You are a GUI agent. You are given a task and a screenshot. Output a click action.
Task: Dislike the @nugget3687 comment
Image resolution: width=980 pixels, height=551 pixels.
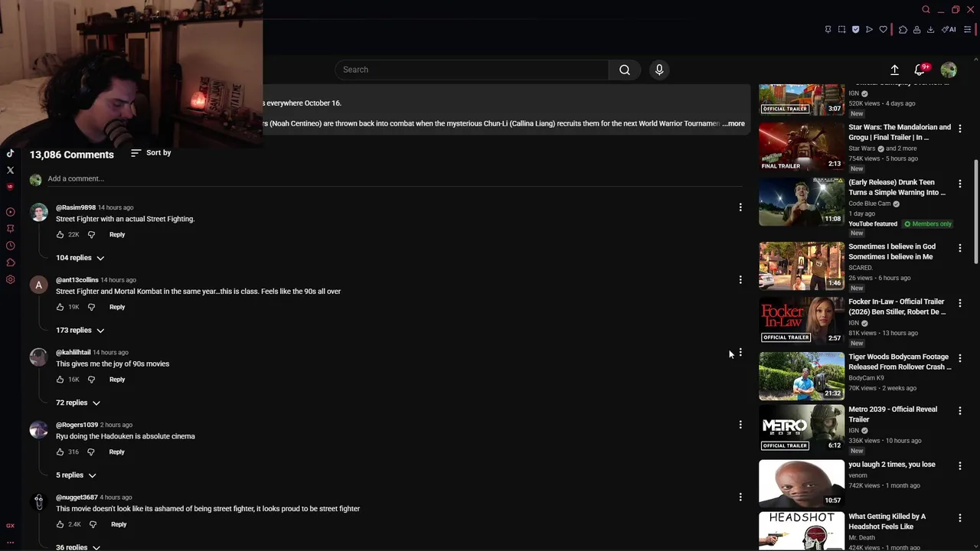(x=93, y=524)
